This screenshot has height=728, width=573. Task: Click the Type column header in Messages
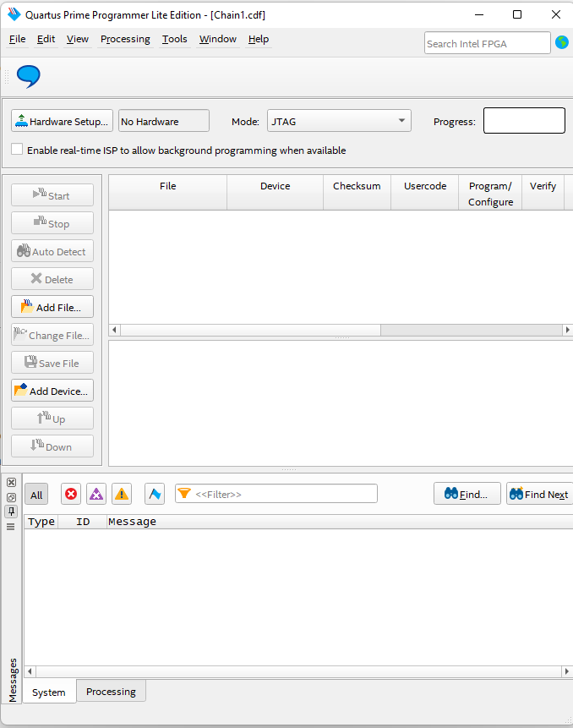(x=41, y=522)
